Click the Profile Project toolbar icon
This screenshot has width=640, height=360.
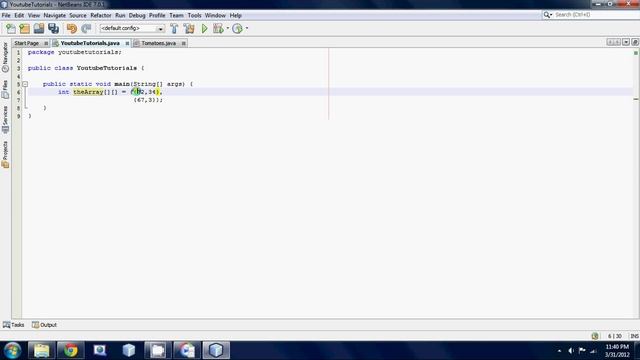point(237,29)
